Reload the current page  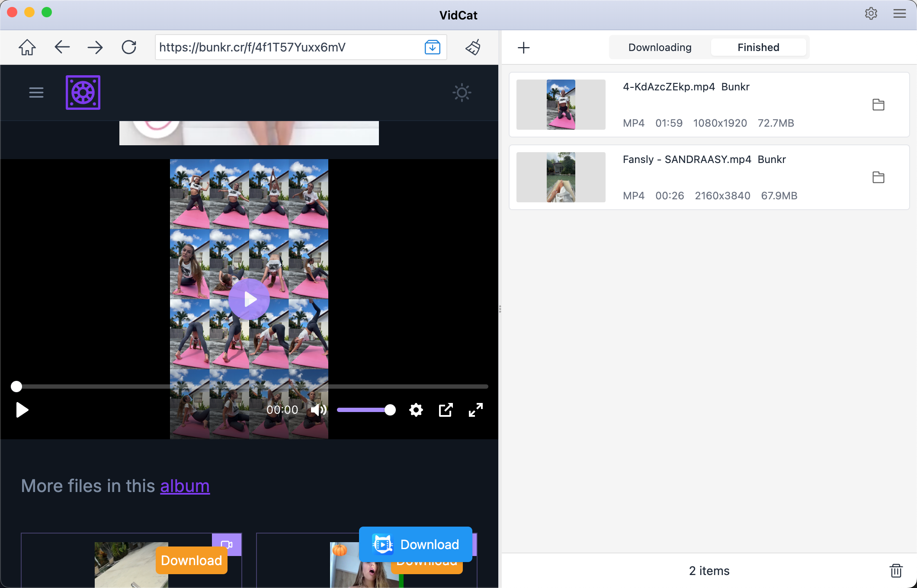click(129, 47)
